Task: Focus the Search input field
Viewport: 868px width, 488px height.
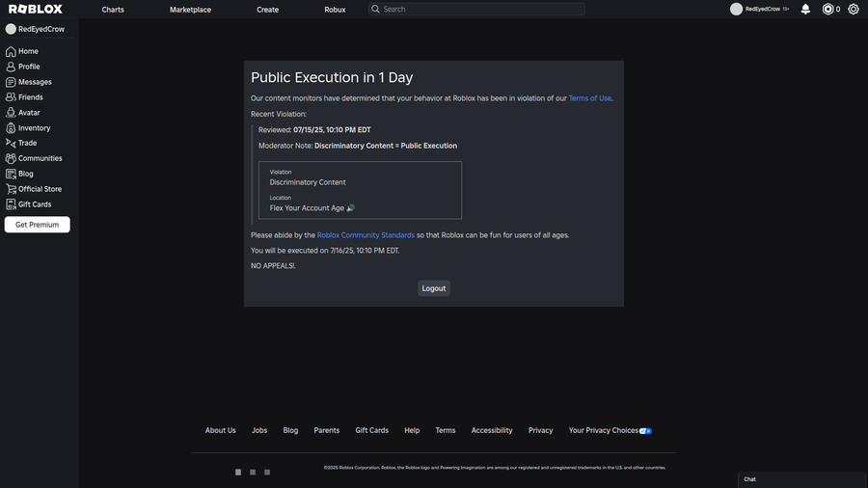Action: 476,9
